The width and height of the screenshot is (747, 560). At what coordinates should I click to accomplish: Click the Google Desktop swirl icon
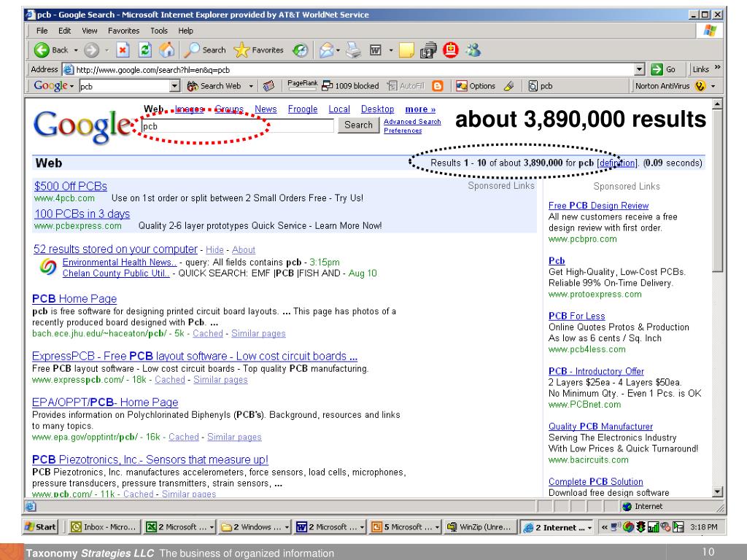tap(47, 268)
